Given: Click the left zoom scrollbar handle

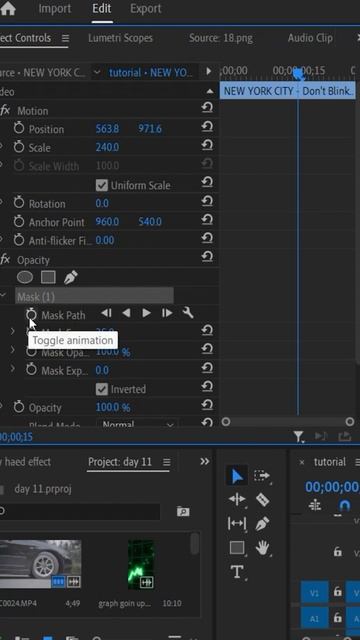Looking at the screenshot, I should pos(226,422).
